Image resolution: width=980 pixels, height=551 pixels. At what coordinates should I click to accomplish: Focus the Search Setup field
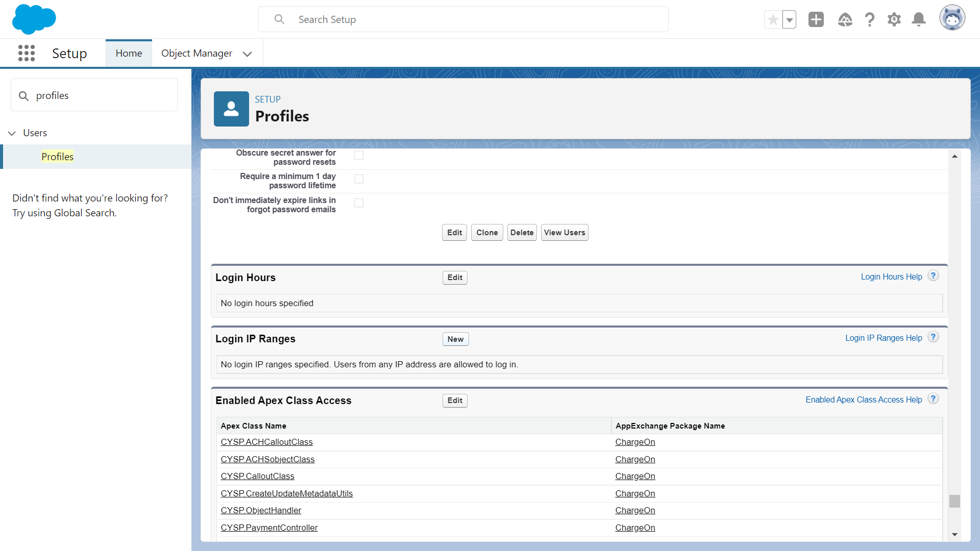click(x=463, y=19)
